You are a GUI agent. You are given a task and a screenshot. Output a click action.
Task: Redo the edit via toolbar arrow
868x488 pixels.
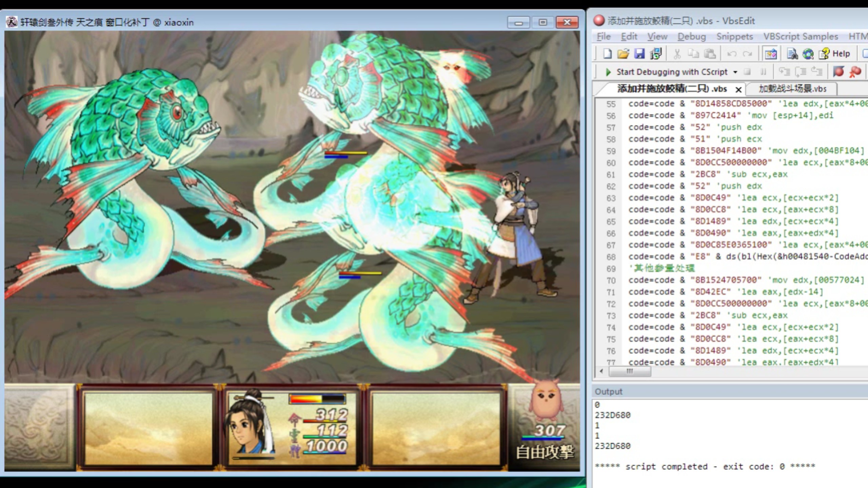(748, 54)
